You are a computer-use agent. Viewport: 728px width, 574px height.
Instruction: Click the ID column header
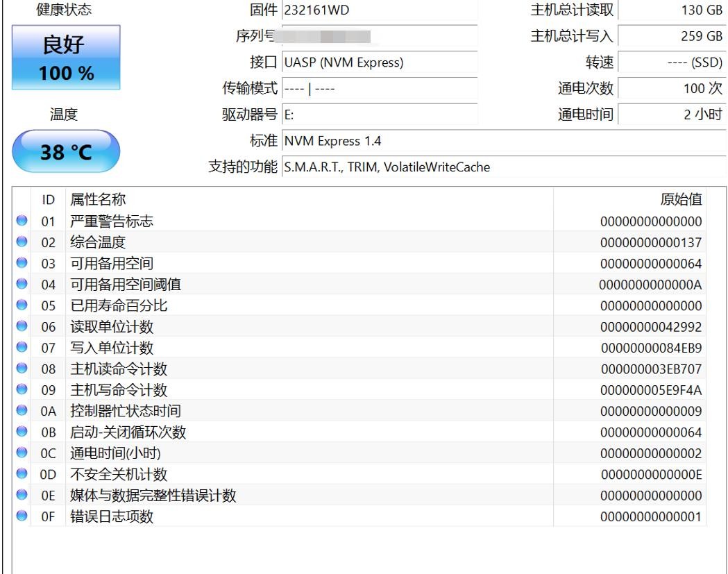[x=47, y=199]
